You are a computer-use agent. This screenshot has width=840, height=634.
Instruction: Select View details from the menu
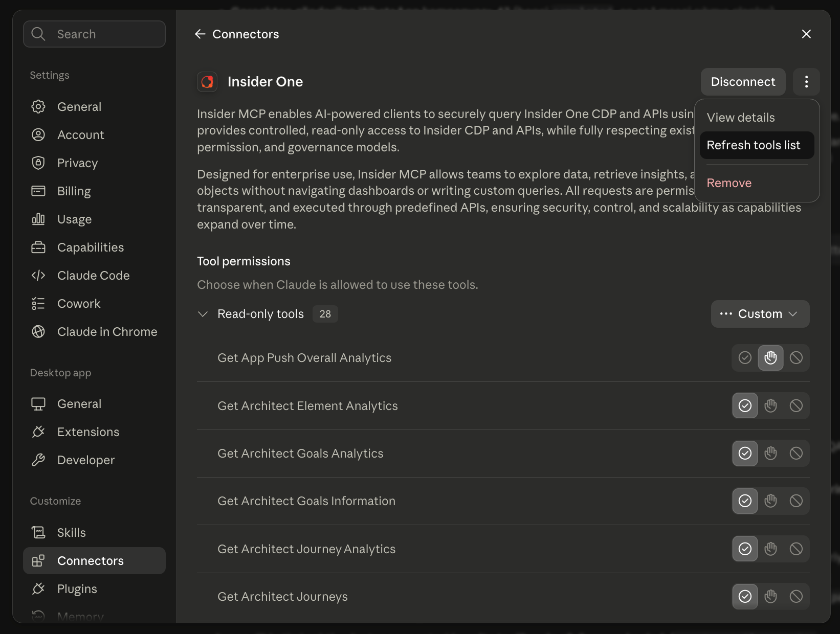757,118
